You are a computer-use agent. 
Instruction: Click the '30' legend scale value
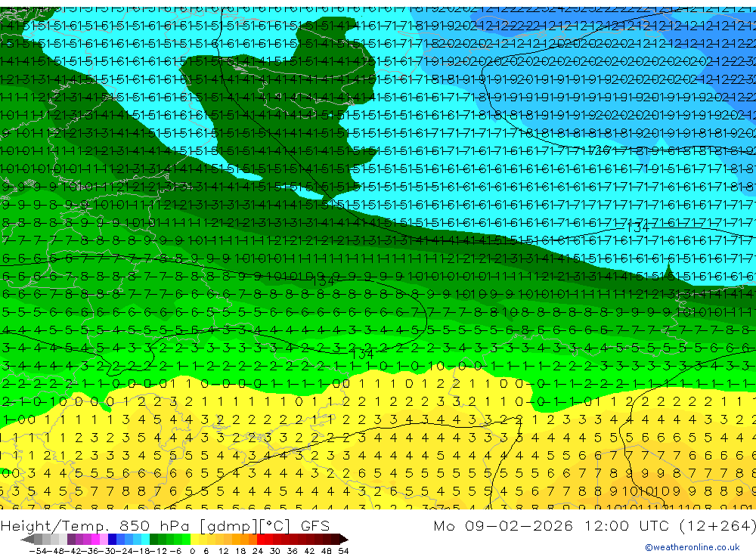click(x=275, y=551)
